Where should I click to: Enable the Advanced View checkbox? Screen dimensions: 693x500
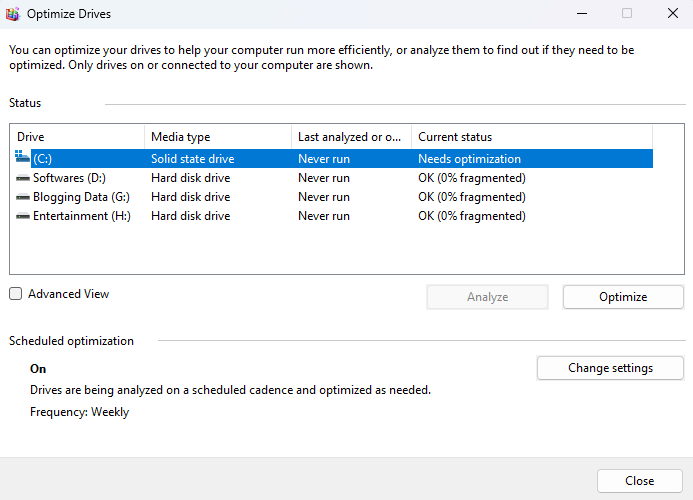pos(15,294)
